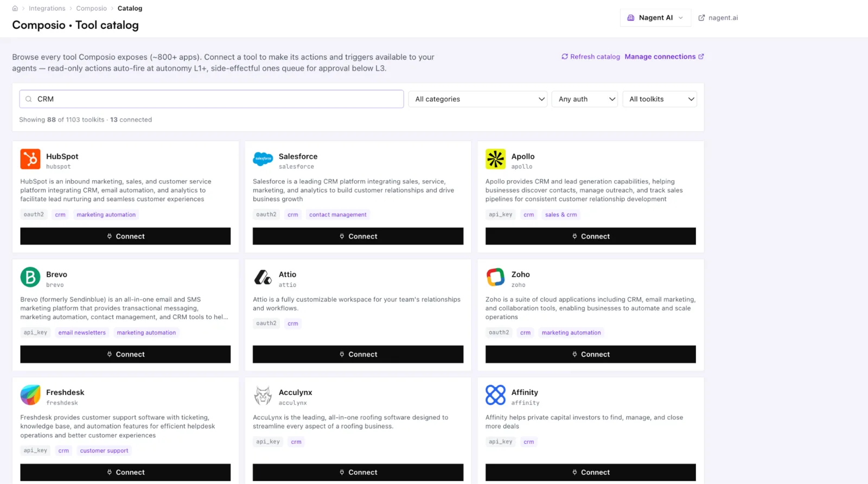Click the Freshdesk logo icon
The width and height of the screenshot is (868, 484).
[x=30, y=395]
